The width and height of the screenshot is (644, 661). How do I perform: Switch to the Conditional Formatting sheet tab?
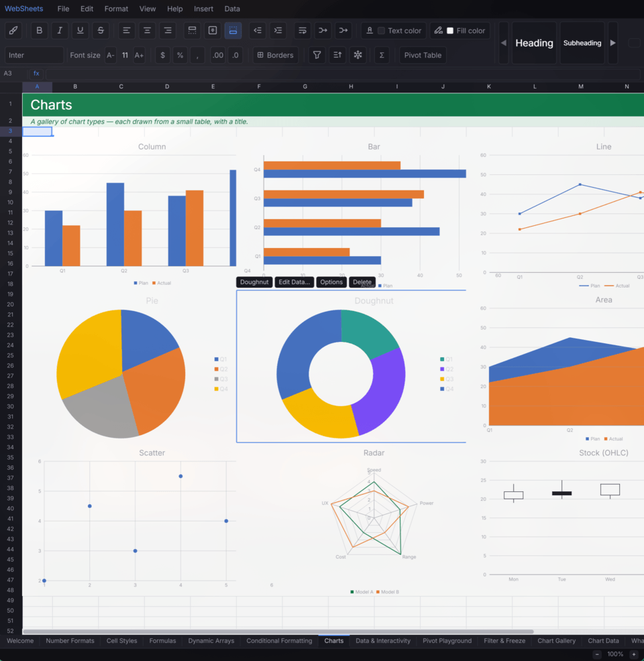coord(279,641)
